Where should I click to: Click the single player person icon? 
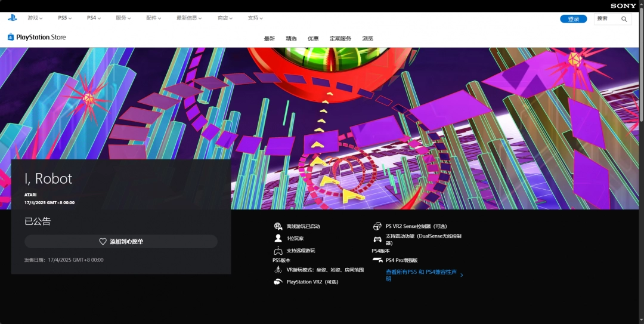(278, 238)
